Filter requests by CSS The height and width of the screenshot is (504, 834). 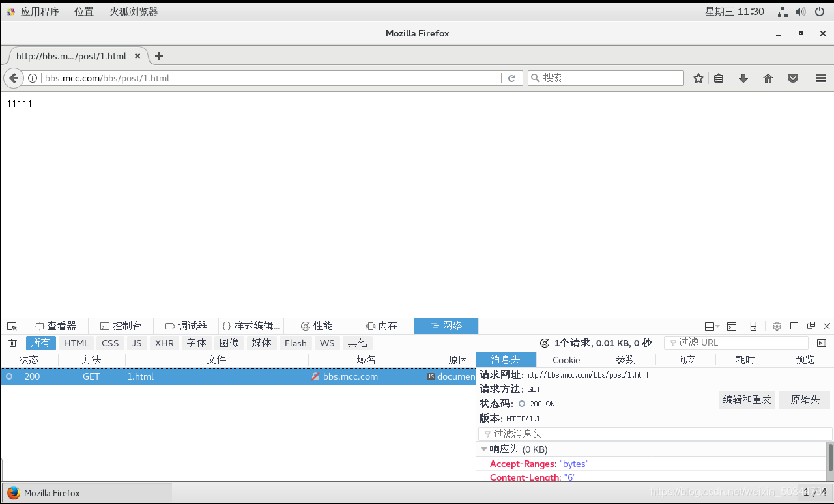click(110, 343)
